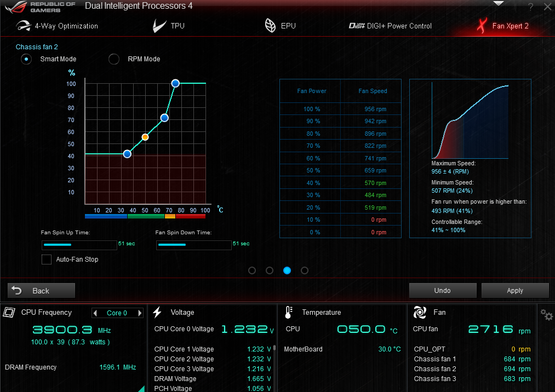Click the 570 rpm fan speed value

click(x=375, y=183)
